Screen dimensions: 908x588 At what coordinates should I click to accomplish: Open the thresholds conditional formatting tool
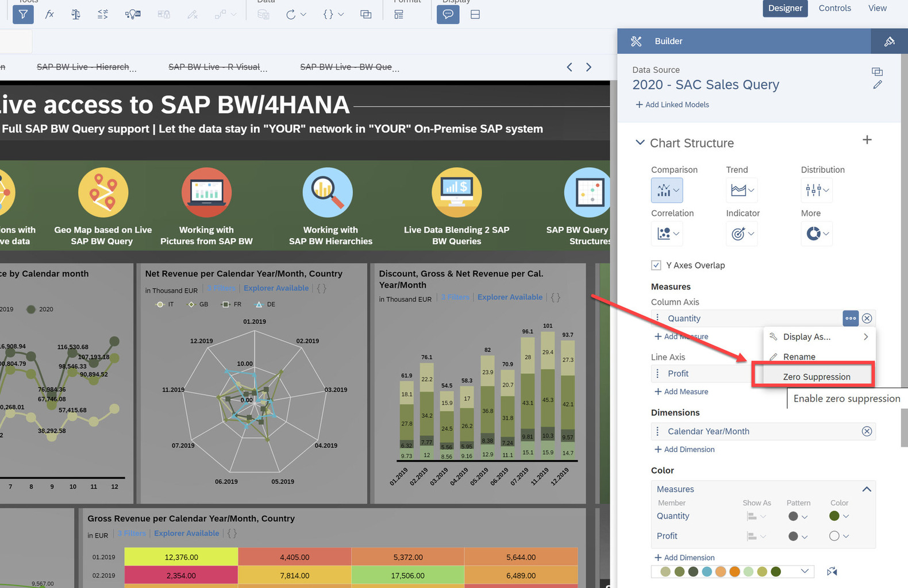[x=103, y=14]
